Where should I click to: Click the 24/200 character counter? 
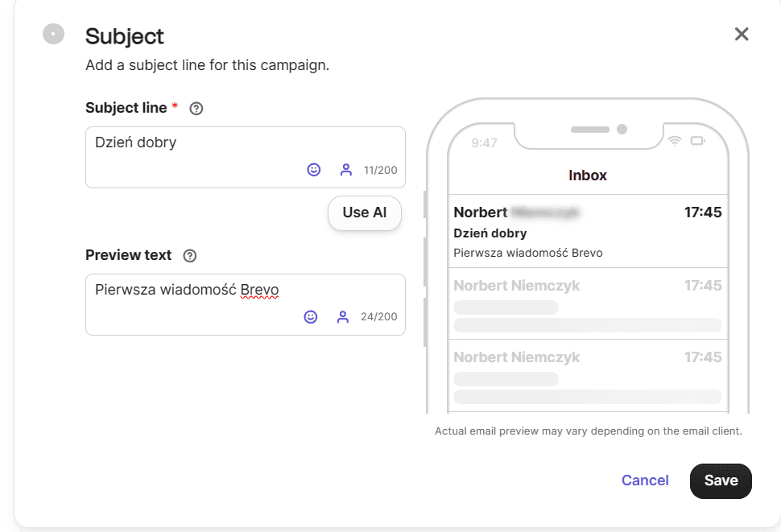378,317
